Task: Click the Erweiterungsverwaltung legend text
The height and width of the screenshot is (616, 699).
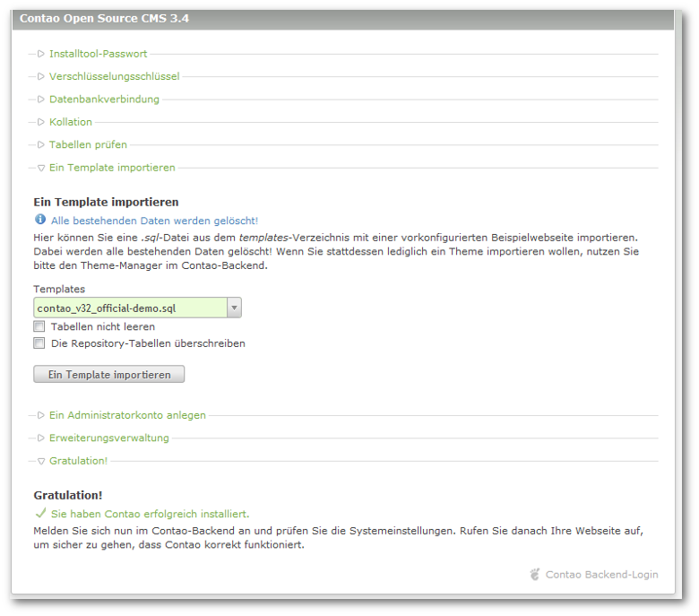Action: click(108, 438)
